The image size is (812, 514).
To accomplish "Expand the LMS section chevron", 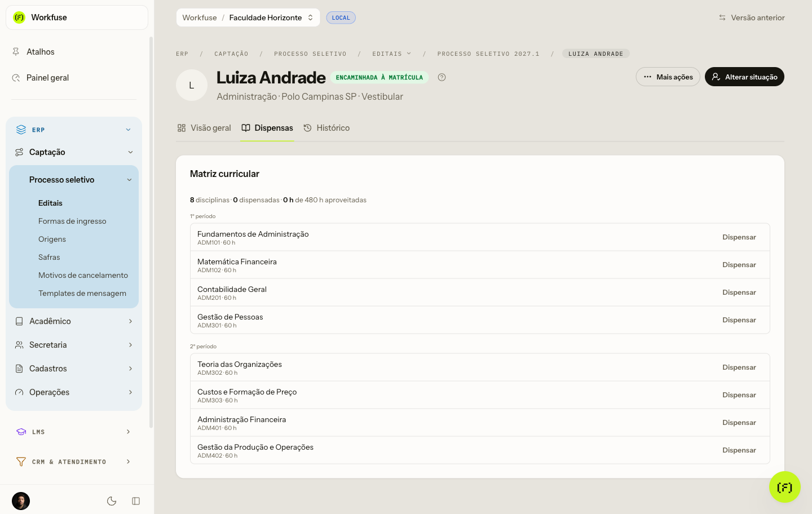I will [129, 432].
